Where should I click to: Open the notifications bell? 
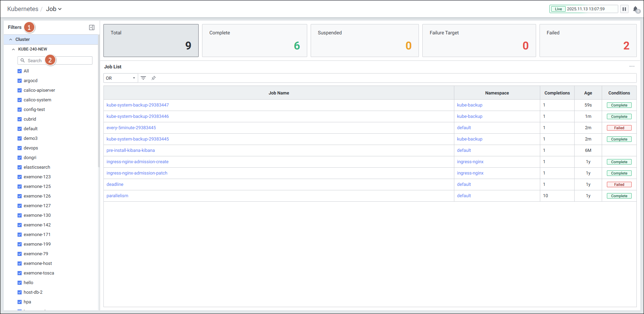[x=636, y=9]
